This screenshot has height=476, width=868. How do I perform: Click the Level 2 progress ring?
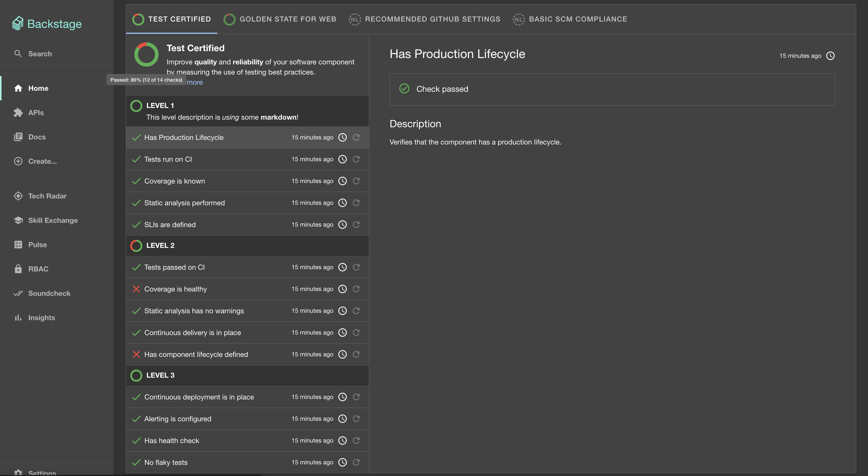click(x=136, y=245)
